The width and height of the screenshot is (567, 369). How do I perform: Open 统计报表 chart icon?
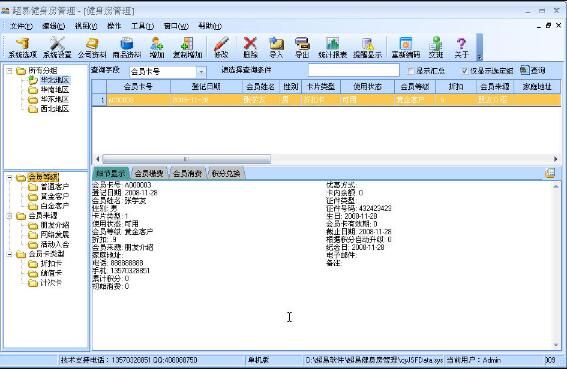click(x=332, y=48)
